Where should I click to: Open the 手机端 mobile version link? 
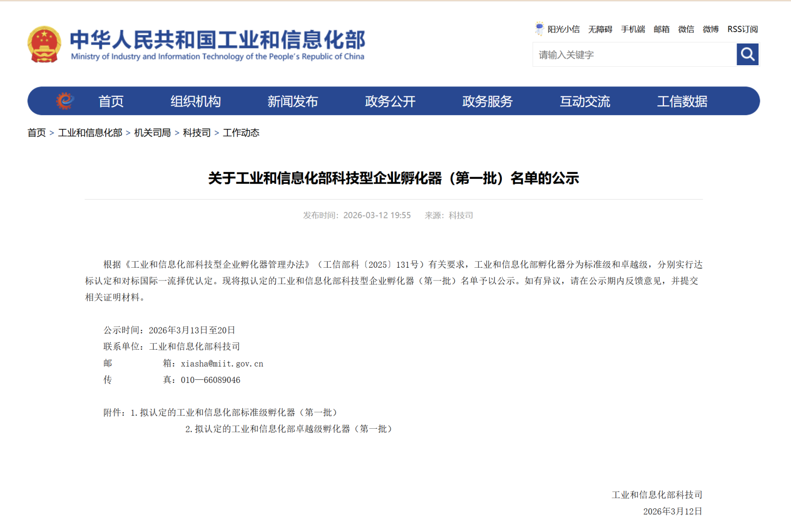coord(633,29)
